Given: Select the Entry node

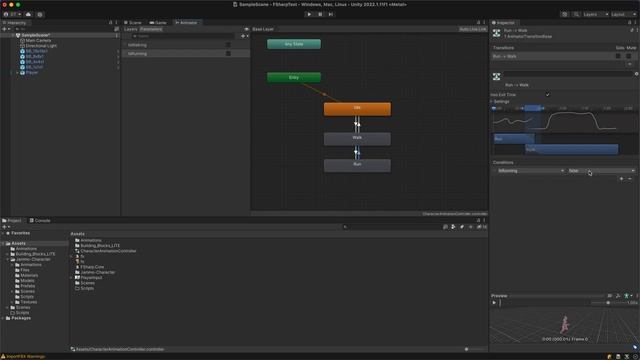Looking at the screenshot, I should coord(294,77).
